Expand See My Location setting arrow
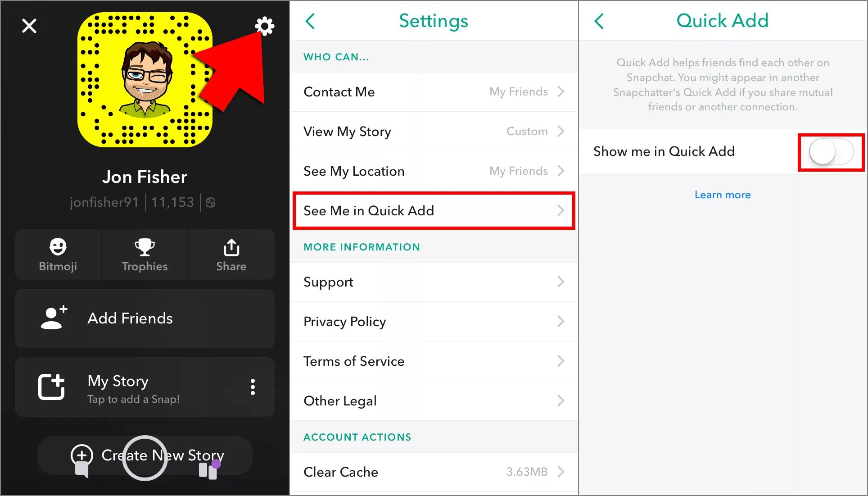The height and width of the screenshot is (496, 868). point(561,171)
